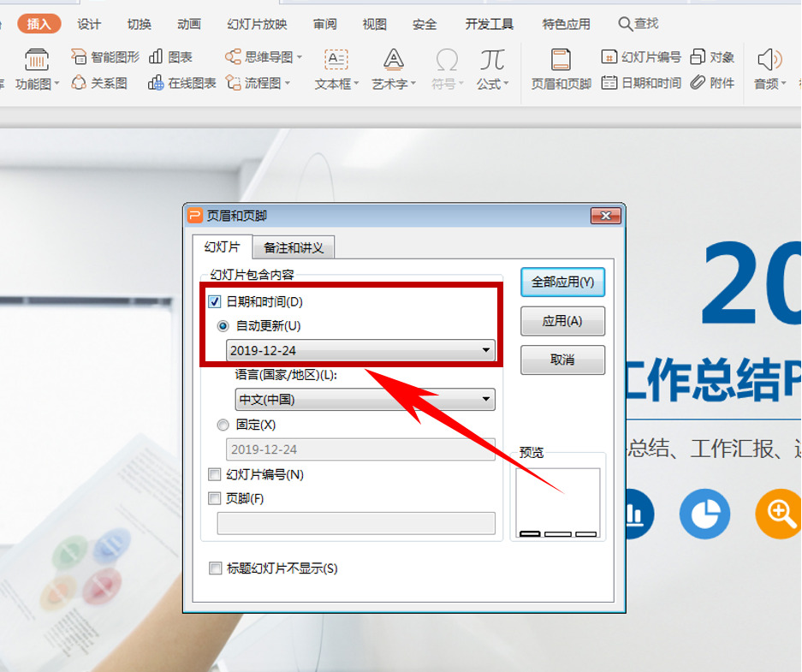Insert 日期和时间 from the ribbon
Image resolution: width=802 pixels, height=672 pixels.
click(x=641, y=83)
